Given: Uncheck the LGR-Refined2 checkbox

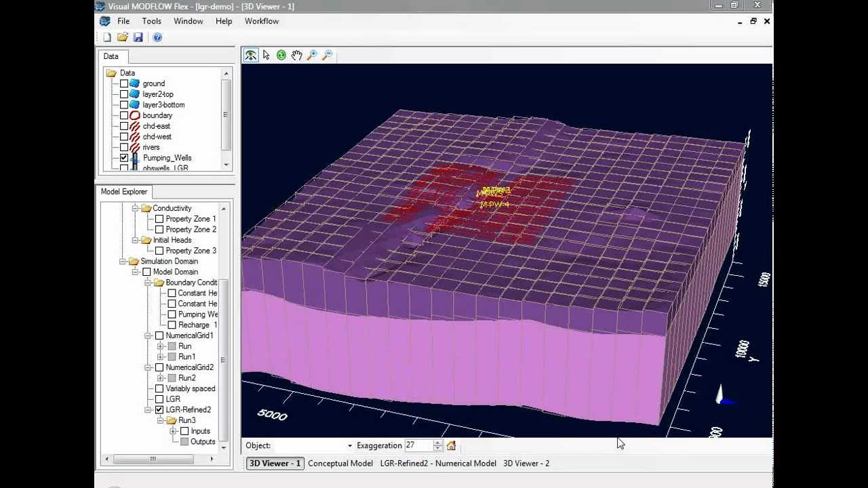Looking at the screenshot, I should [x=159, y=409].
